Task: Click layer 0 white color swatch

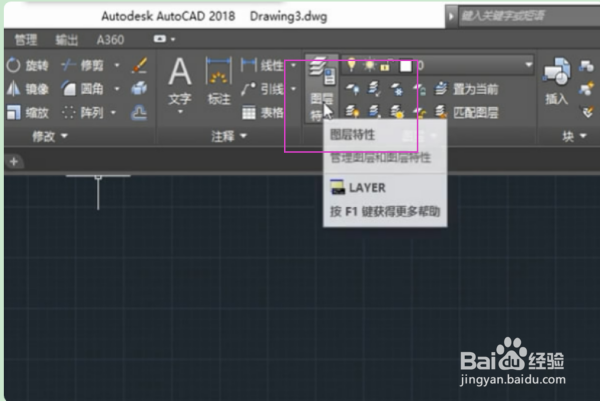Action: pos(406,66)
